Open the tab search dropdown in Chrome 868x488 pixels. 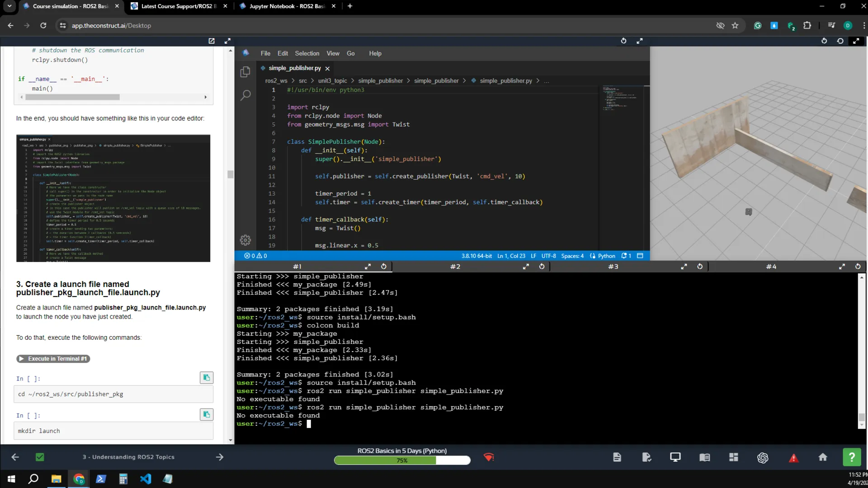[9, 6]
